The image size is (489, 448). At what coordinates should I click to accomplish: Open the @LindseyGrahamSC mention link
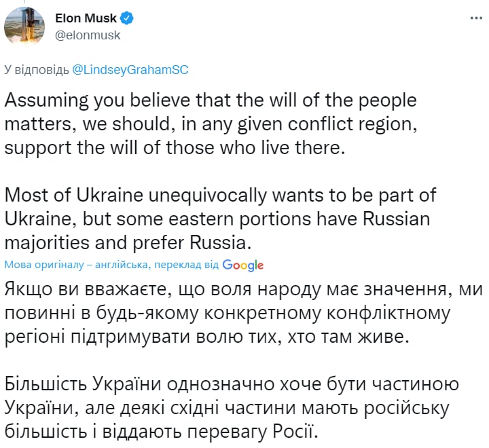(130, 70)
